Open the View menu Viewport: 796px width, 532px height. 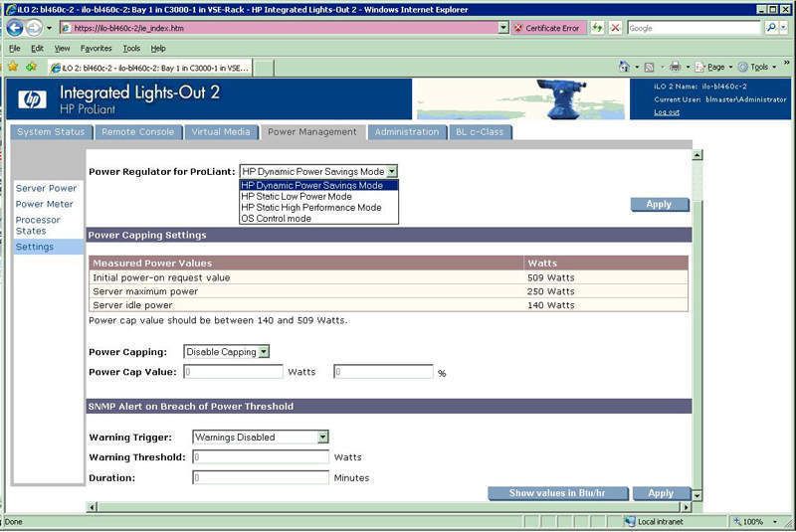tap(62, 48)
